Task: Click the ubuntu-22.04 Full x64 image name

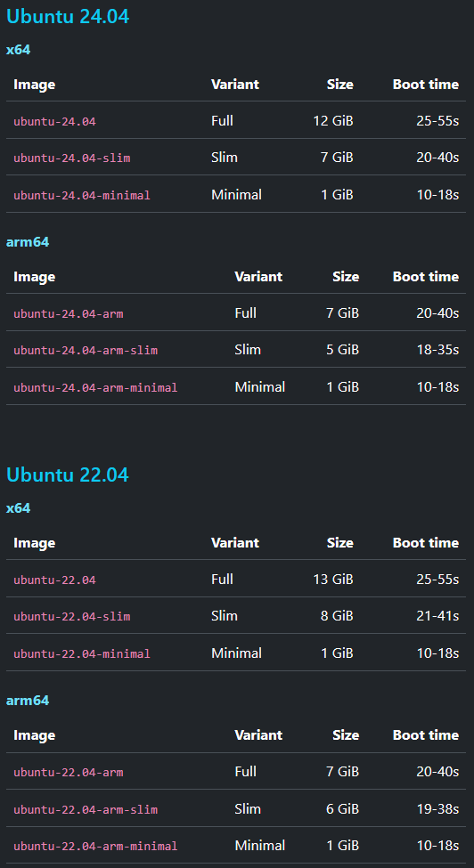Action: 55,580
